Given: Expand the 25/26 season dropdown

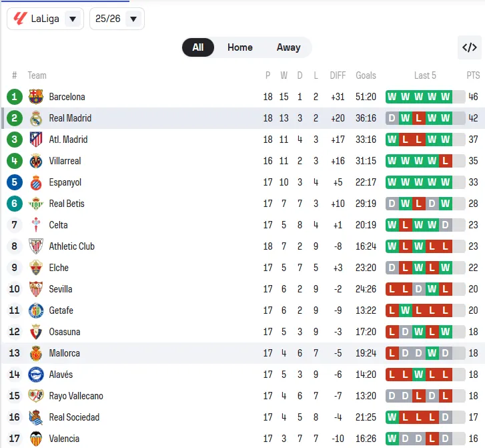Looking at the screenshot, I should tap(117, 19).
